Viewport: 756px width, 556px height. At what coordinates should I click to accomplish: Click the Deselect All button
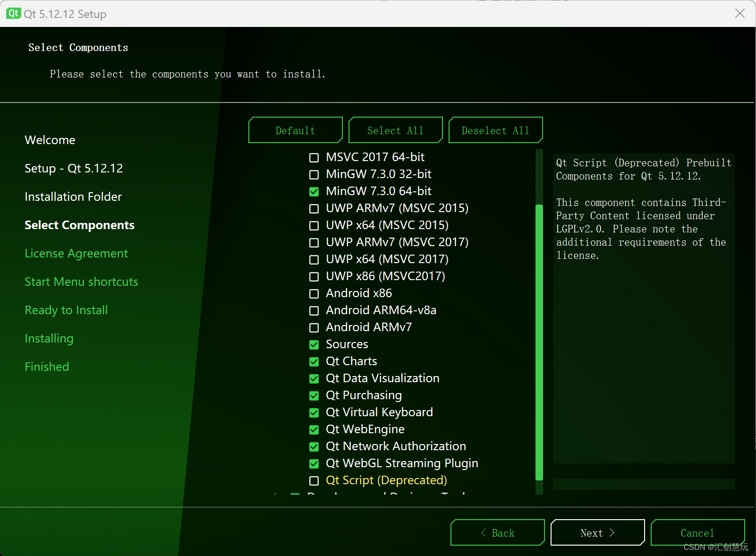[x=496, y=130]
